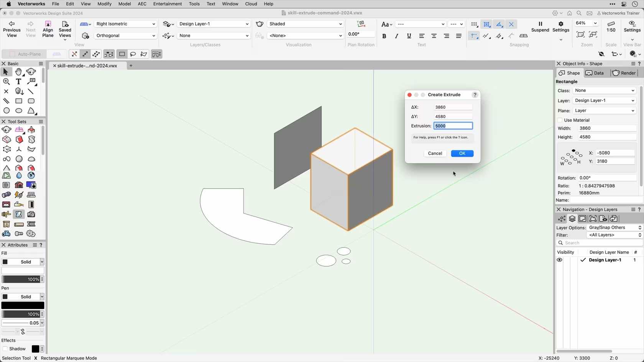This screenshot has height=362, width=644.
Task: Cancel the Create Extrude dialog
Action: click(x=435, y=154)
